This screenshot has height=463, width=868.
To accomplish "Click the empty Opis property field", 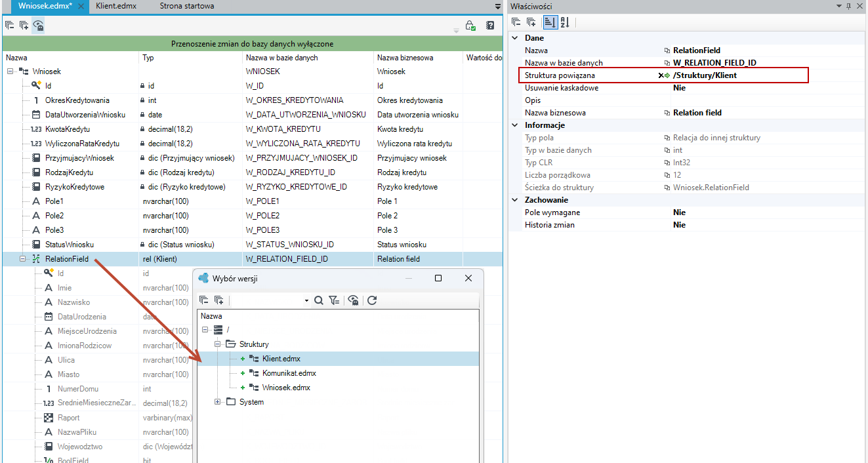I will tap(767, 100).
